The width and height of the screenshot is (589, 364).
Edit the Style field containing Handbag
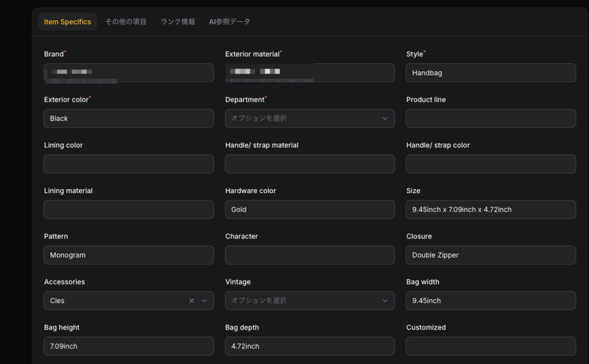point(490,73)
